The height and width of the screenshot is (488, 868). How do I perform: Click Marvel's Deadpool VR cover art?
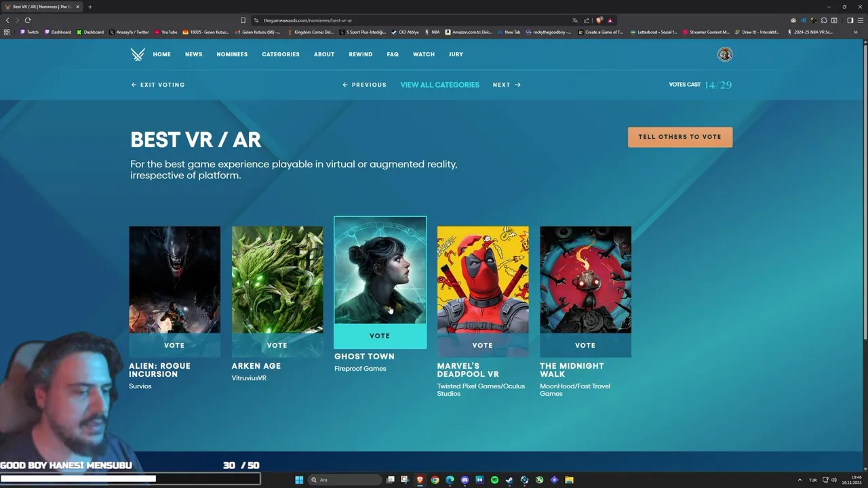click(x=483, y=279)
